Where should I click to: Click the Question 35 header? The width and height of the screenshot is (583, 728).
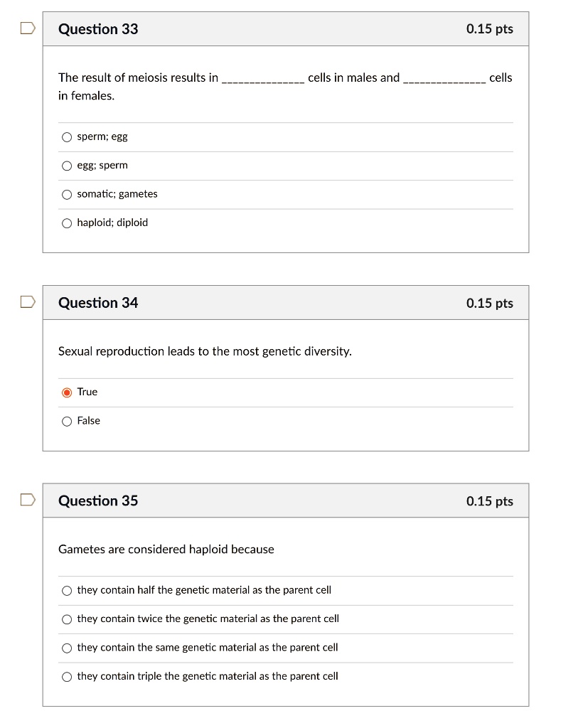click(x=99, y=500)
